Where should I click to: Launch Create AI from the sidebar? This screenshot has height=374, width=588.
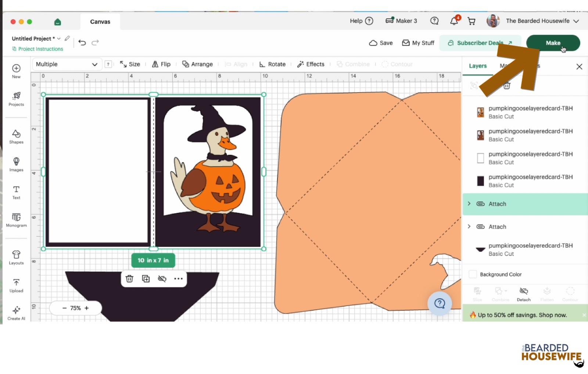click(16, 313)
